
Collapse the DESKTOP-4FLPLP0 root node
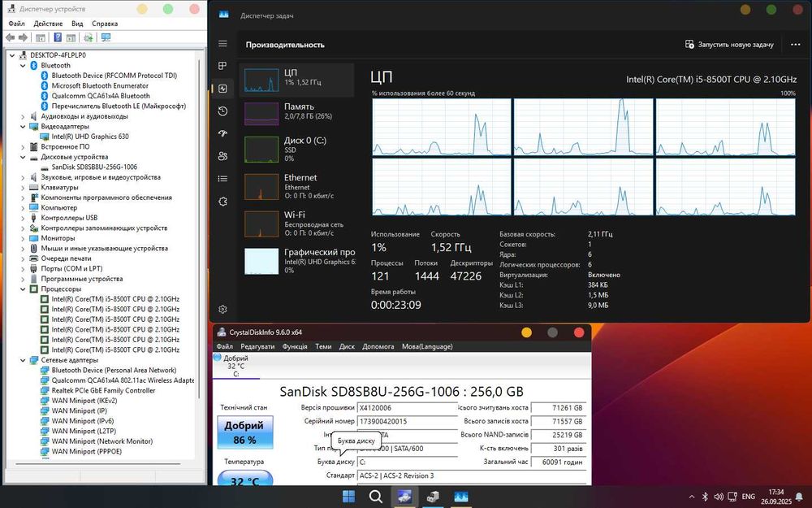[x=12, y=55]
